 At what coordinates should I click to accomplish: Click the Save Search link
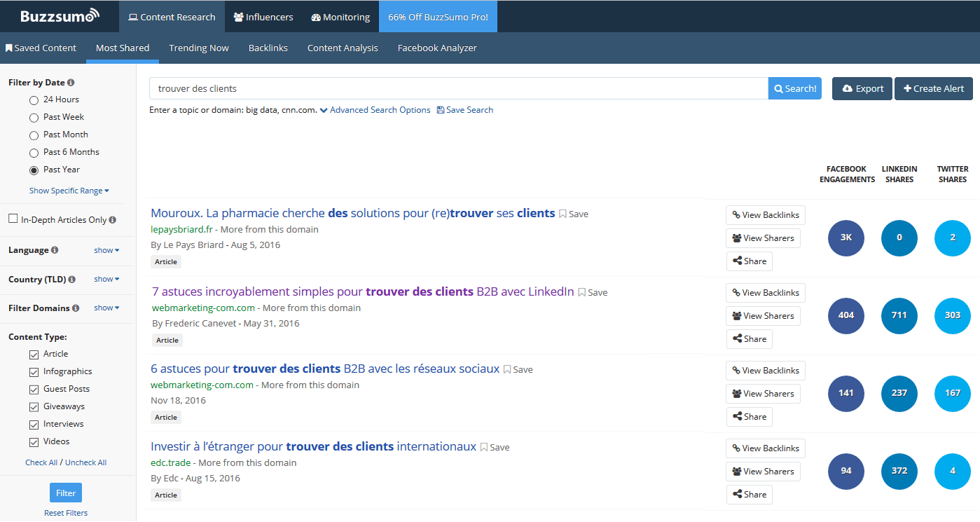[465, 110]
